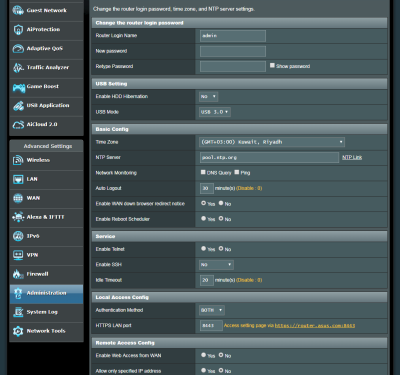Open the AiProtection shield icon
The height and width of the screenshot is (375, 400).
click(x=18, y=30)
